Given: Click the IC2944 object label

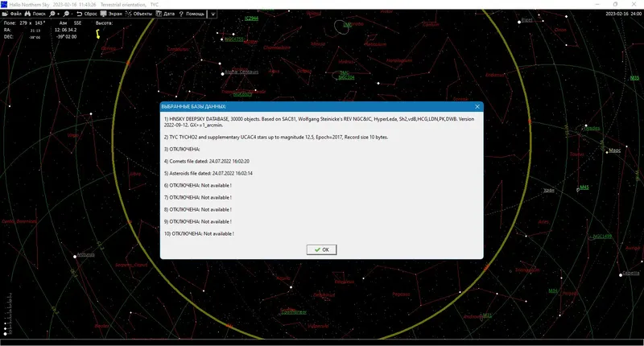Looking at the screenshot, I should tap(251, 18).
